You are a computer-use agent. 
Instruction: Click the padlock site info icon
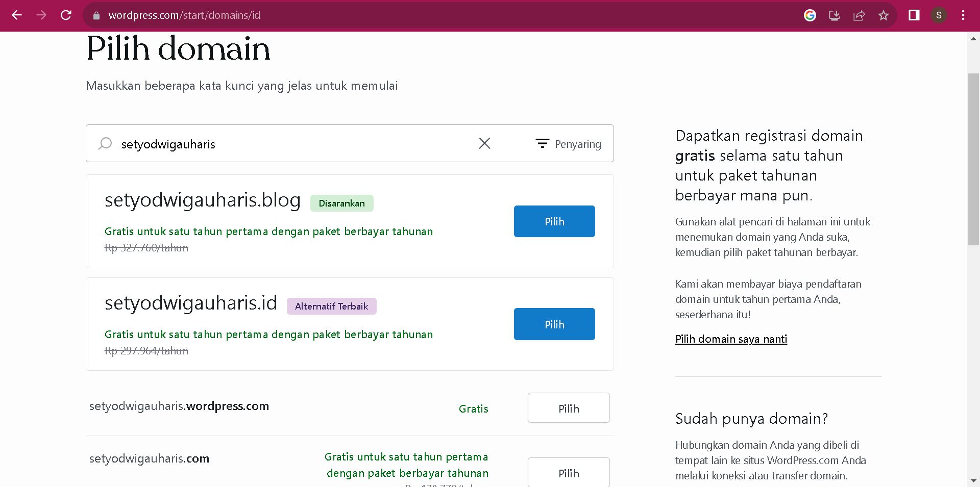point(96,15)
